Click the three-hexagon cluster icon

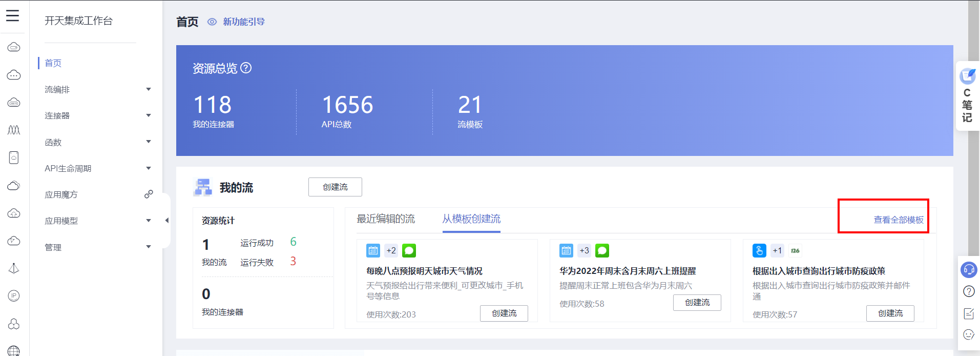click(x=14, y=324)
